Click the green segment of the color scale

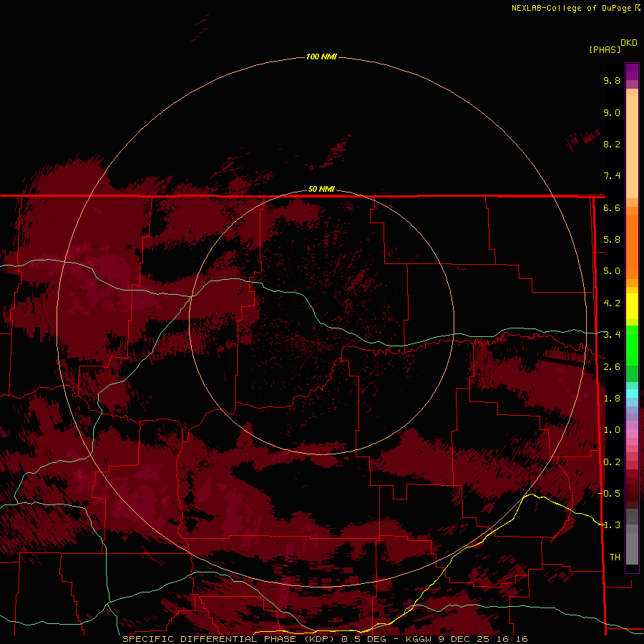(632, 345)
